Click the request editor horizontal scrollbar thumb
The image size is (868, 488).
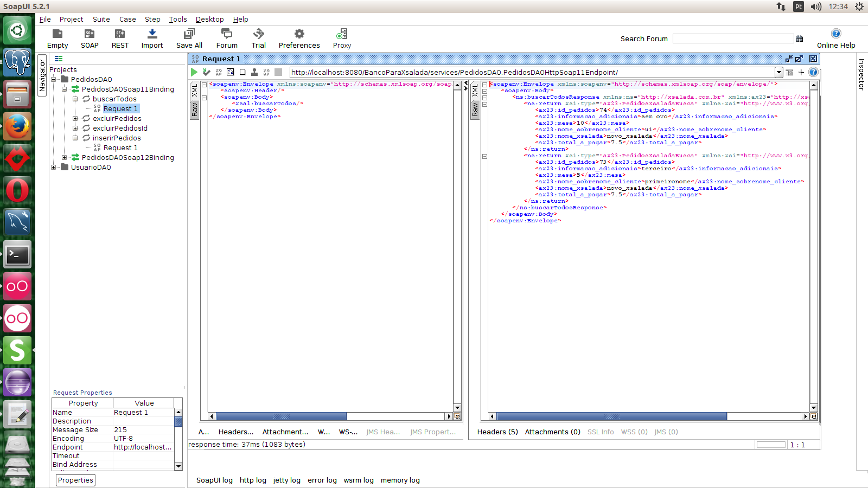(x=282, y=416)
